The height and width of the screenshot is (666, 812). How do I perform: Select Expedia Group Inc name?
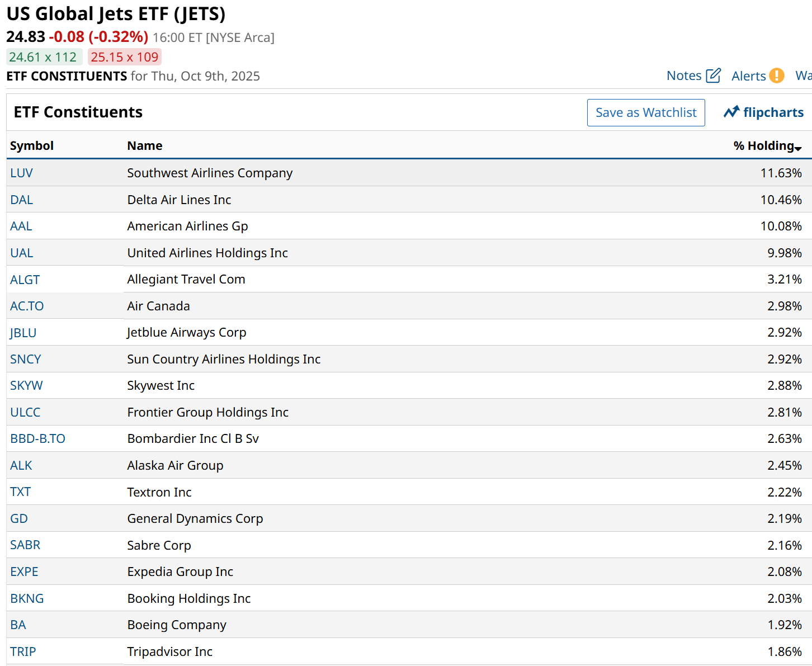180,571
